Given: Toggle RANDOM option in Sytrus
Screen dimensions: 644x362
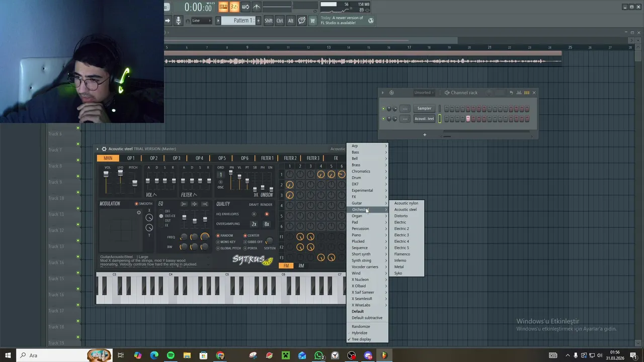Looking at the screenshot, I should (224, 235).
